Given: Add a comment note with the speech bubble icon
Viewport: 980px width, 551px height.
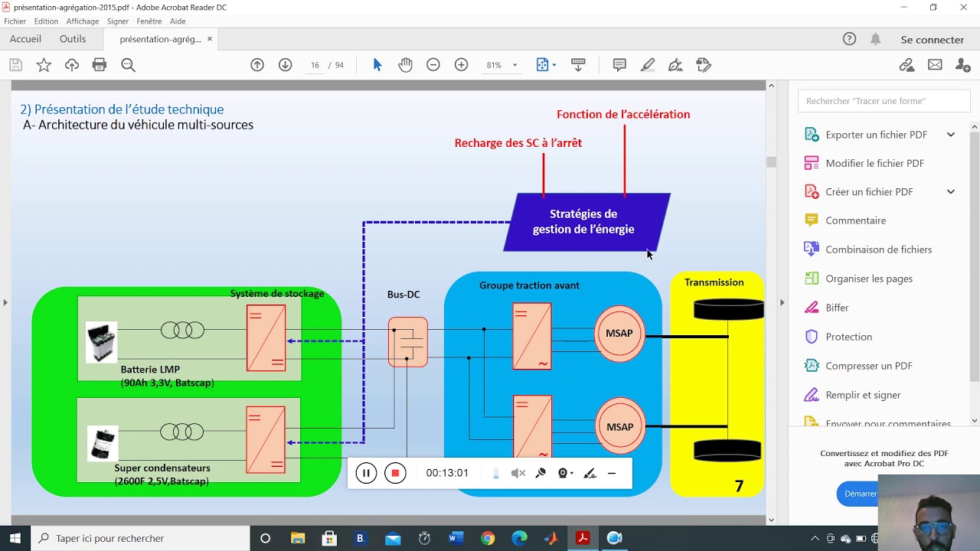Looking at the screenshot, I should [x=619, y=65].
